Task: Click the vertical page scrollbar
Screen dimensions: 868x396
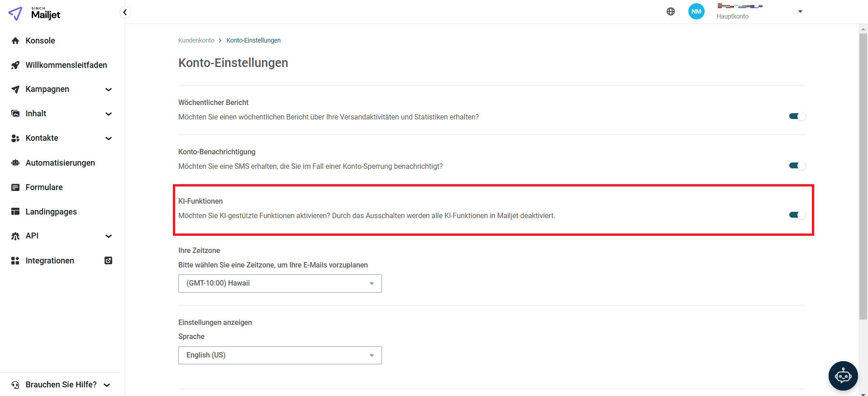Action: click(863, 177)
